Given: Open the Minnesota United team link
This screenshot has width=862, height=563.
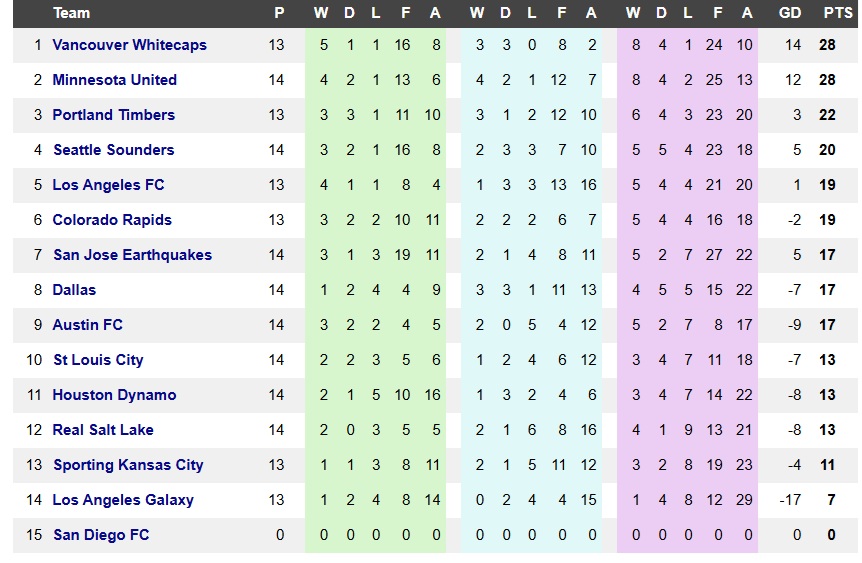Looking at the screenshot, I should point(114,80).
